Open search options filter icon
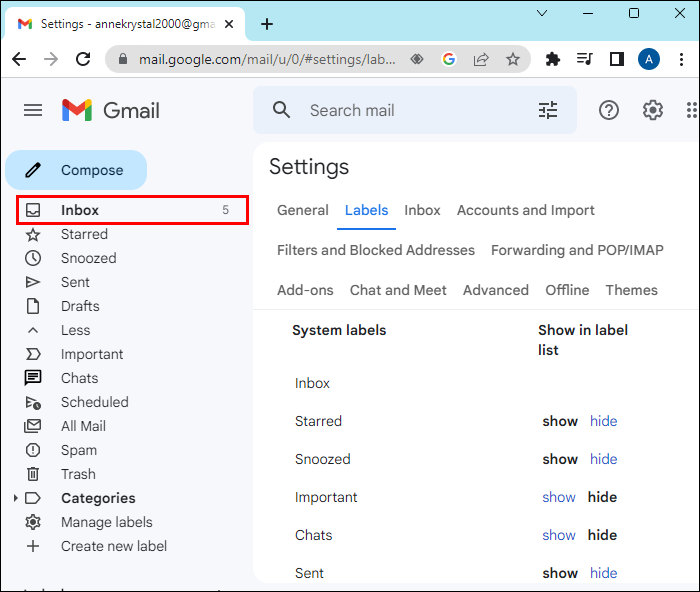 tap(548, 110)
